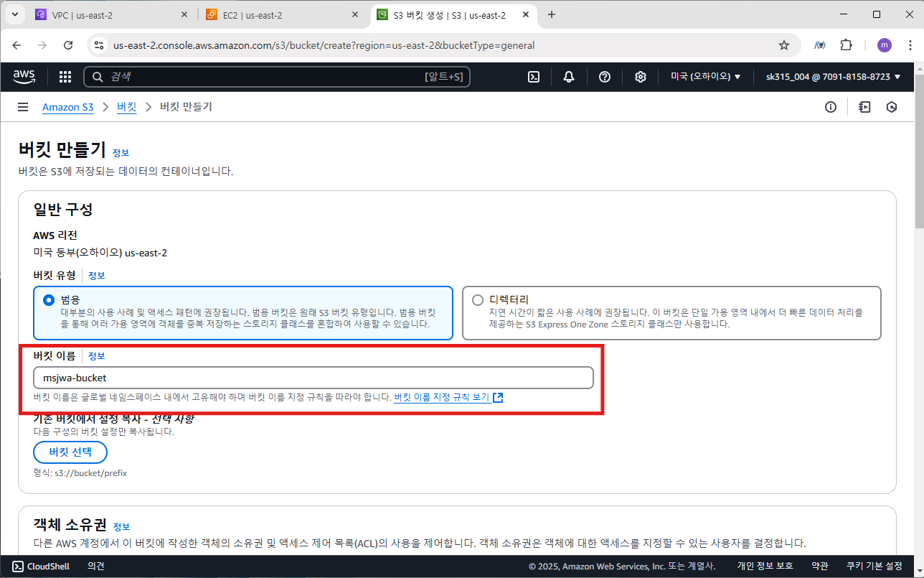The width and height of the screenshot is (924, 578).
Task: Reload the page
Action: pos(68,45)
